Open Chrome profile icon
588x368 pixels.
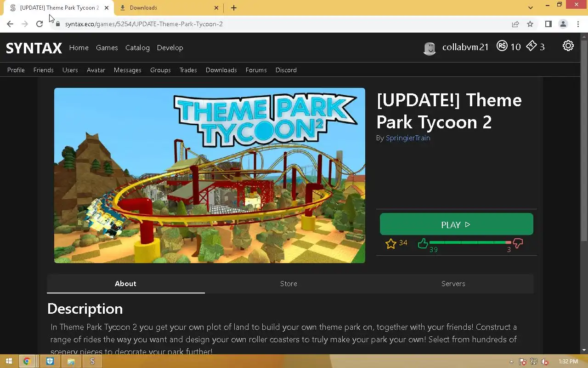pyautogui.click(x=563, y=24)
